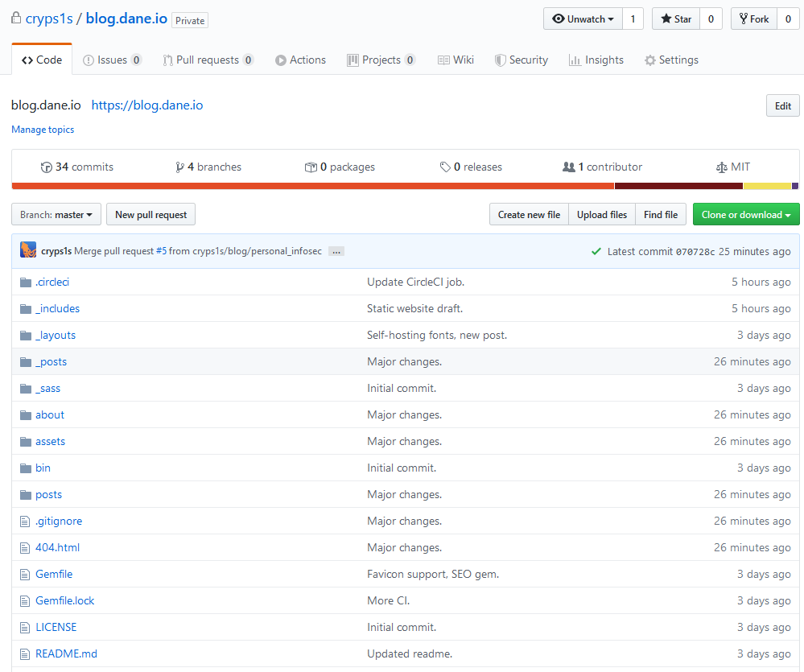This screenshot has height=672, width=804.
Task: Click 'Self-hosting fonts, new post.' commit message
Action: (437, 336)
